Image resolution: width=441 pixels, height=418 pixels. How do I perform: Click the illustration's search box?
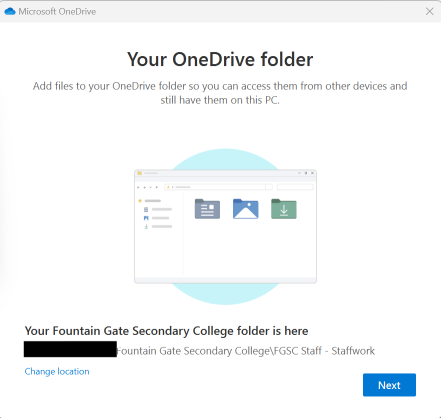(295, 187)
